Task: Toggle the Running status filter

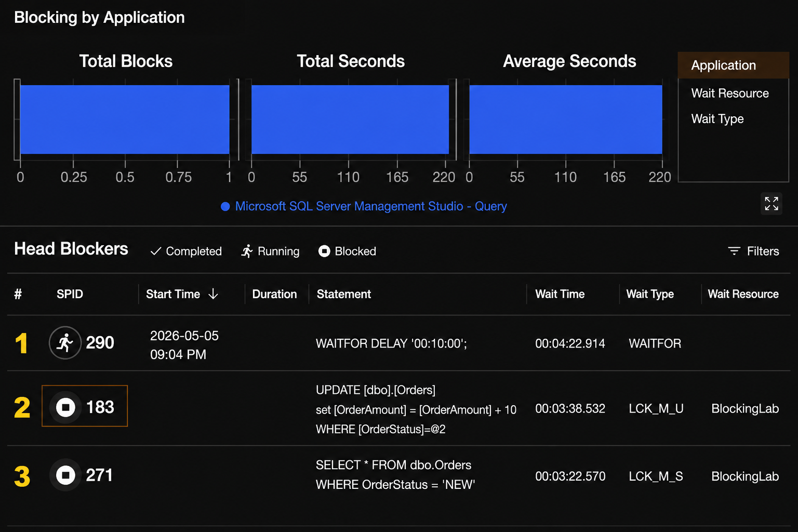Action: pyautogui.click(x=270, y=251)
